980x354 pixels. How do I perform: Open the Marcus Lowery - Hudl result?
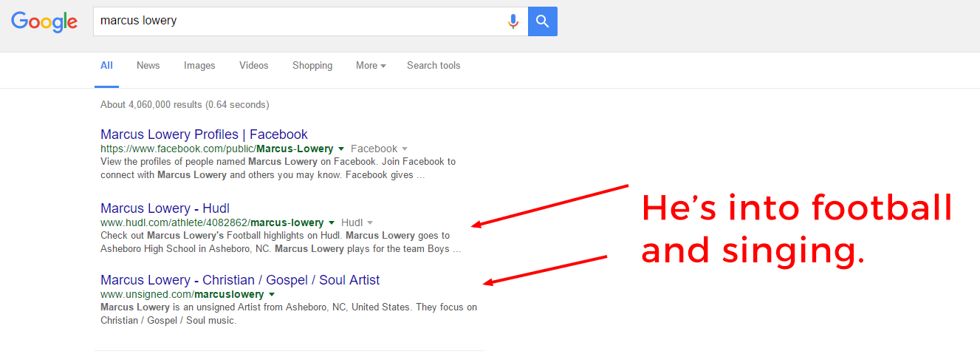point(165,208)
